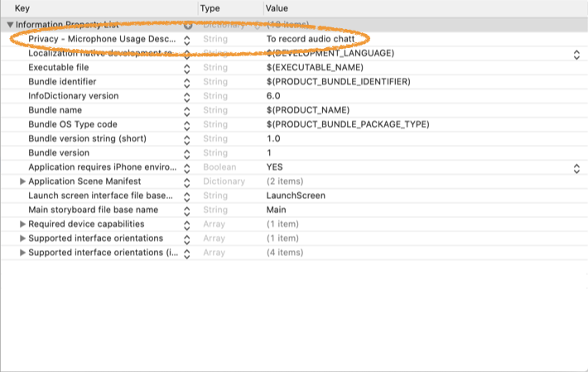The width and height of the screenshot is (588, 372).
Task: Collapse the Information Property List root row
Action: 10,25
